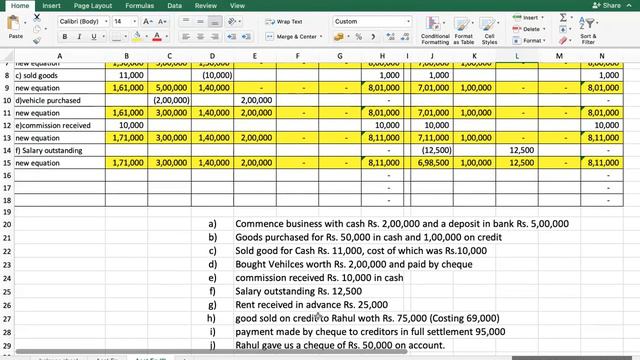Expand the borders dropdown arrow
640x360 pixels.
point(125,37)
